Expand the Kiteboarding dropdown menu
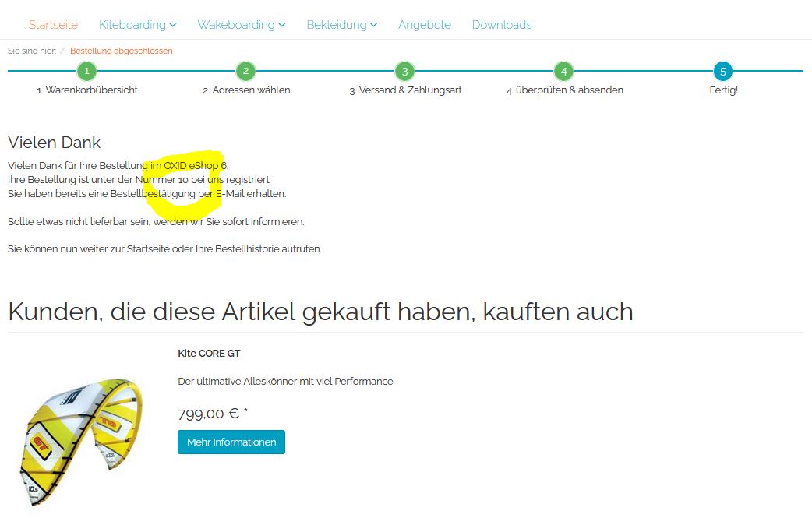This screenshot has height=525, width=812. (137, 25)
